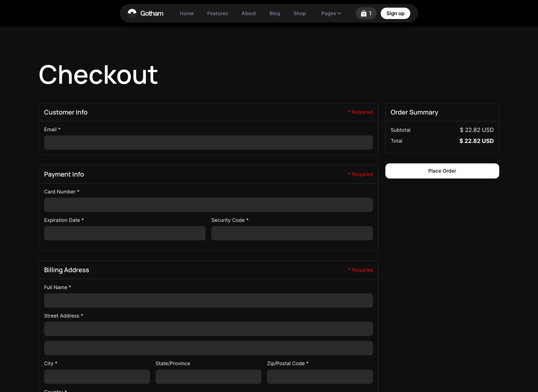Select the Security Code input

coord(292,233)
